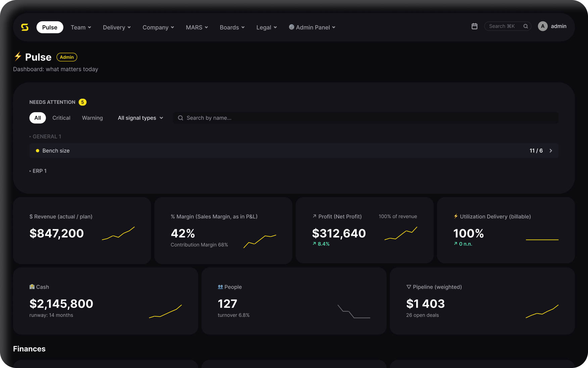Click the Admin badge next to Pulse

tap(67, 57)
